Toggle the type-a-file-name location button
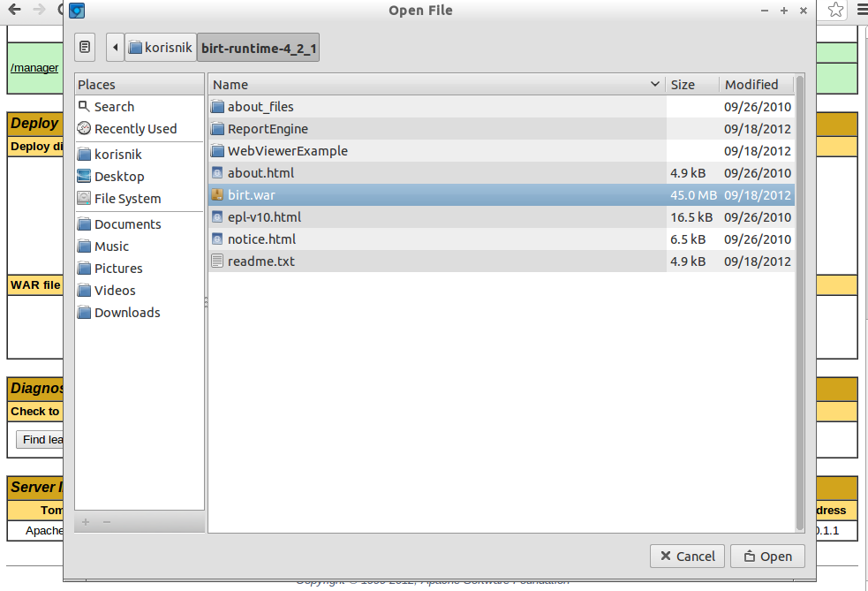The height and width of the screenshot is (591, 868). [x=85, y=47]
